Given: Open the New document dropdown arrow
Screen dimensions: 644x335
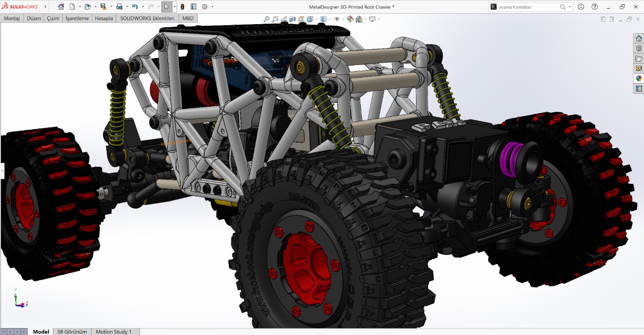Looking at the screenshot, I should (x=79, y=7).
